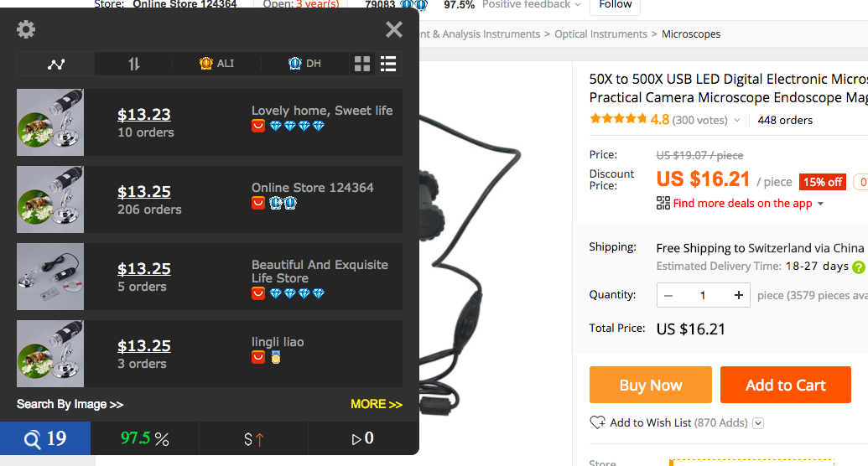Click the price increase dollar arrow icon
The height and width of the screenshot is (466, 868).
pos(253,439)
